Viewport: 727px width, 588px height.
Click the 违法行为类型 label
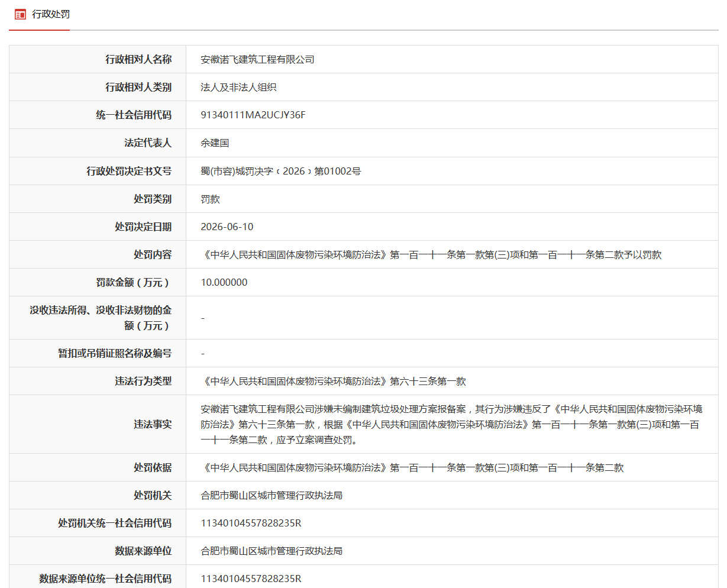[143, 381]
